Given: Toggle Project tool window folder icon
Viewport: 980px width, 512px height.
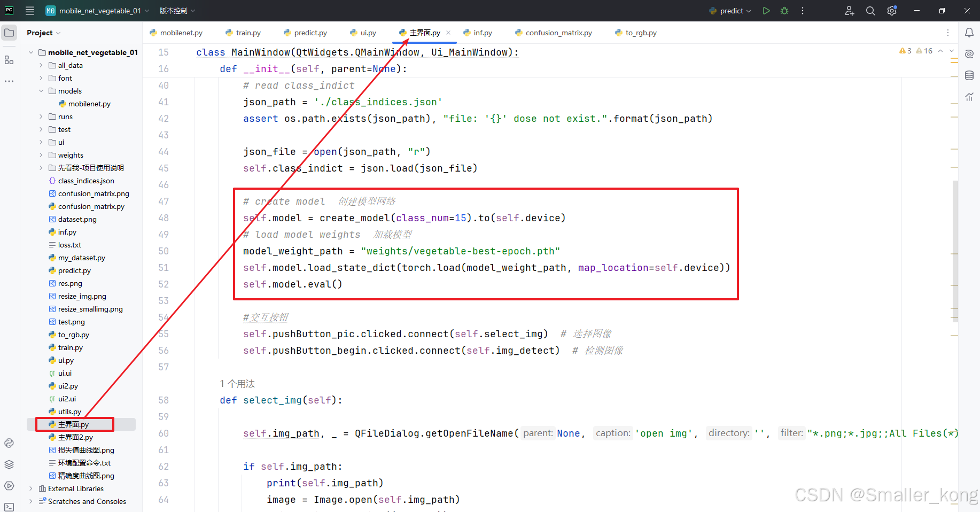Looking at the screenshot, I should [9, 33].
